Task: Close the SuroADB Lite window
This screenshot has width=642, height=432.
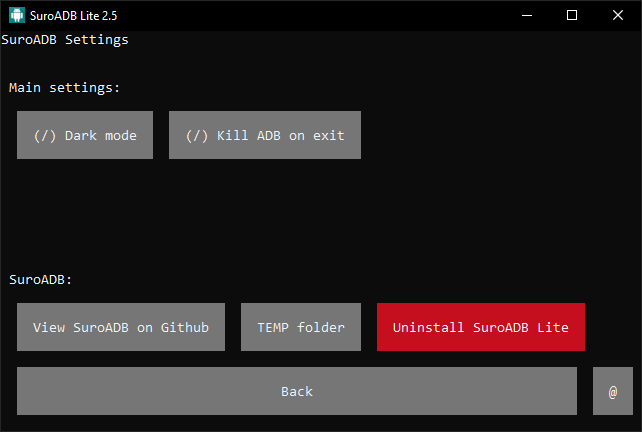Action: click(618, 15)
